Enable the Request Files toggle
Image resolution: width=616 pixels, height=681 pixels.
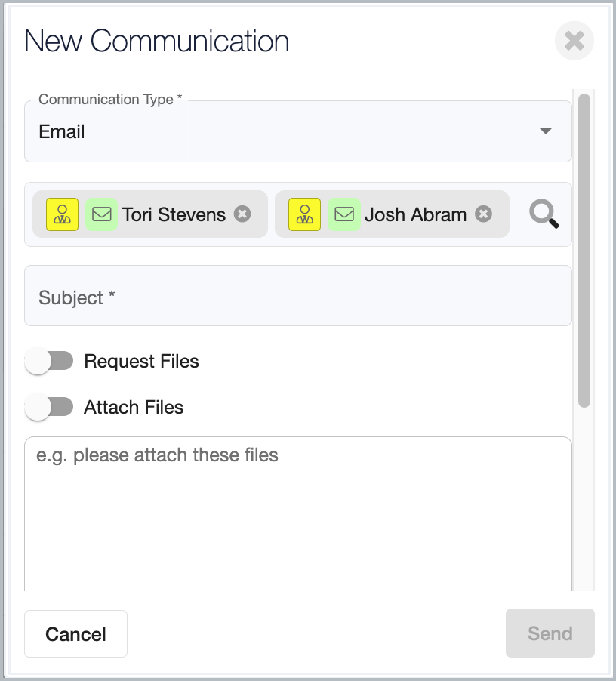(48, 361)
